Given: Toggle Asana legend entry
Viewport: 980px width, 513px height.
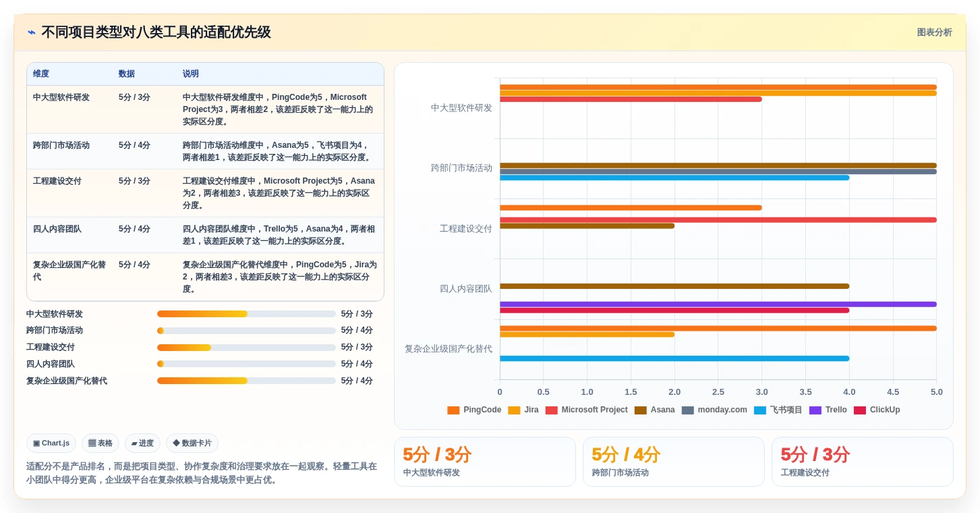Looking at the screenshot, I should pyautogui.click(x=654, y=410).
